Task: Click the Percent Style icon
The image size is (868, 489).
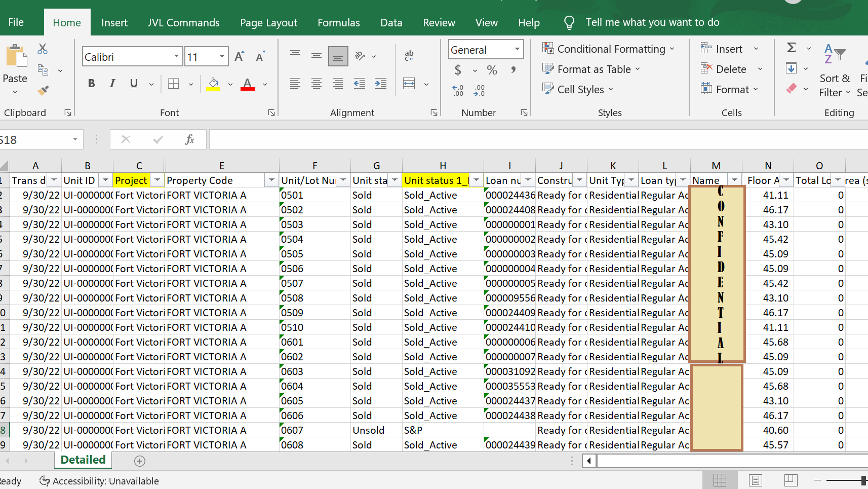Action: pyautogui.click(x=492, y=70)
